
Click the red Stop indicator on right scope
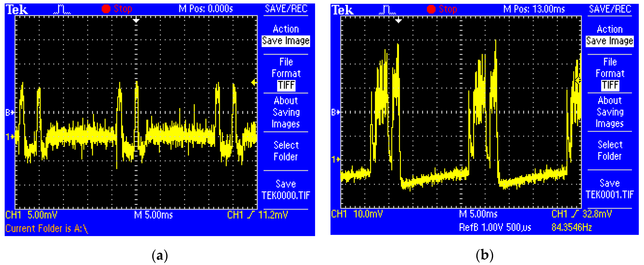[442, 9]
